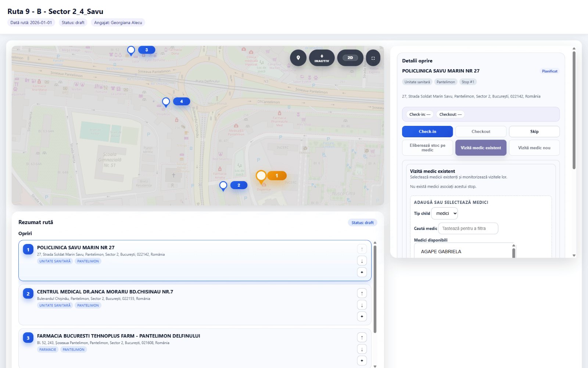This screenshot has height=368, width=588.
Task: Click Eliberează stoc pe medic button
Action: [427, 148]
